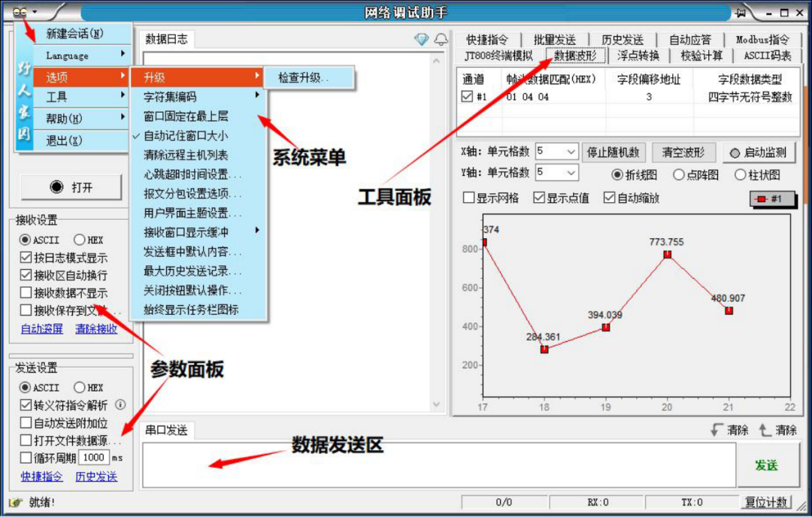Click 检查升级 menu entry
This screenshot has width=812, height=517.
(x=309, y=77)
